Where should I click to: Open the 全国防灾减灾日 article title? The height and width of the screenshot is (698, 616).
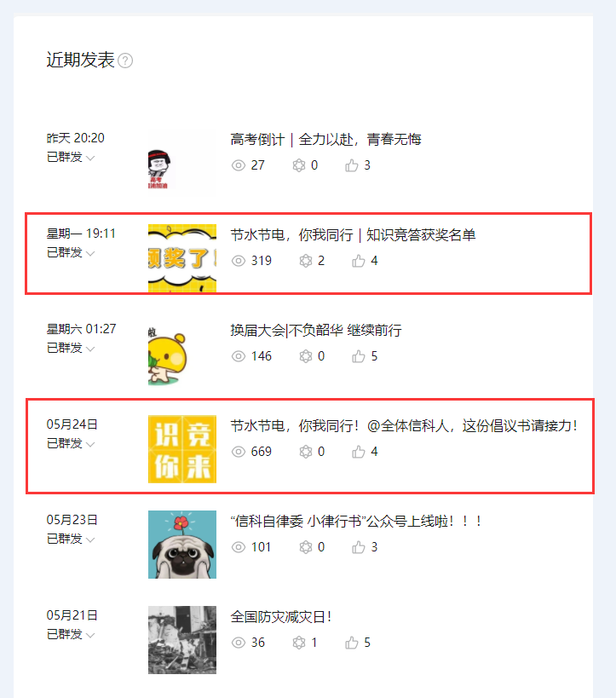[x=281, y=617]
